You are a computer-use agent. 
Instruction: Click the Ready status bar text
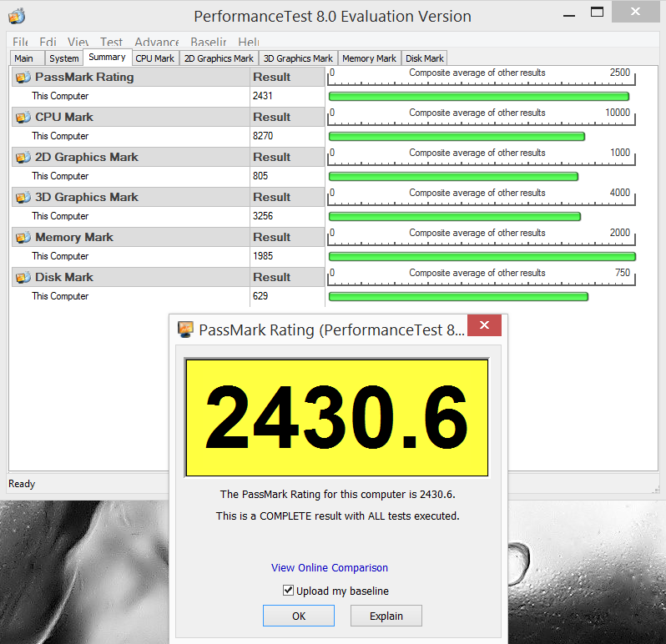[x=22, y=484]
